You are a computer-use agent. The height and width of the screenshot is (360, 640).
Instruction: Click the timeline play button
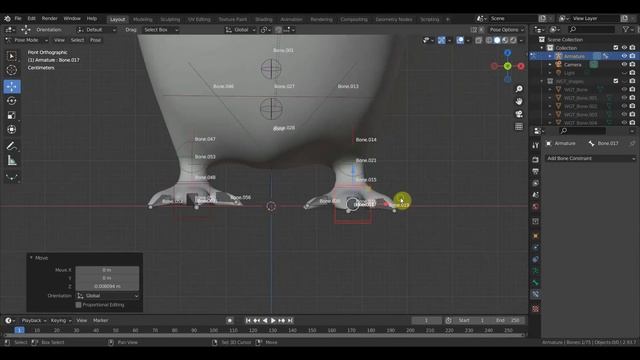tap(273, 320)
